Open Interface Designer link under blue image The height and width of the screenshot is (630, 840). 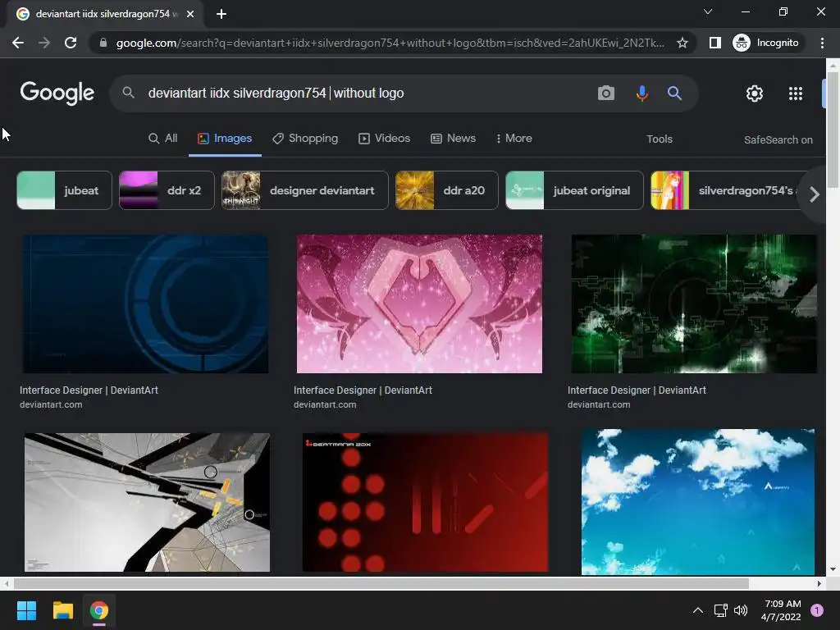coord(89,390)
